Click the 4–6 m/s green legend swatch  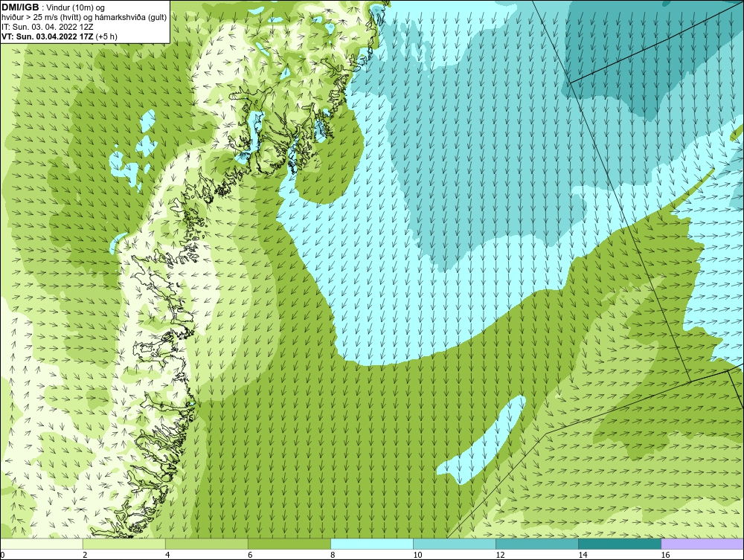207,544
